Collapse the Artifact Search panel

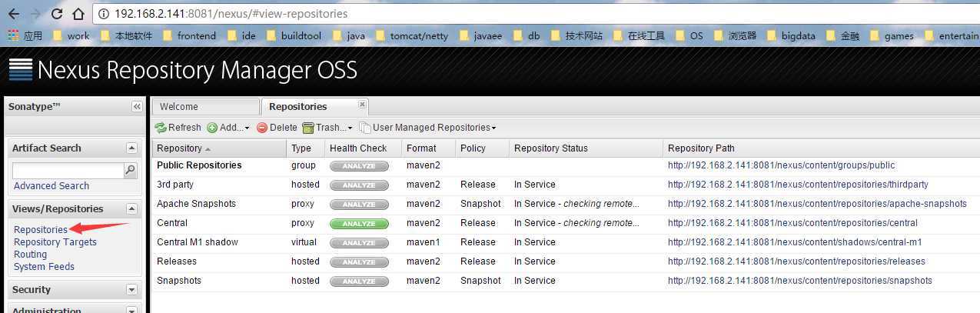coord(131,148)
